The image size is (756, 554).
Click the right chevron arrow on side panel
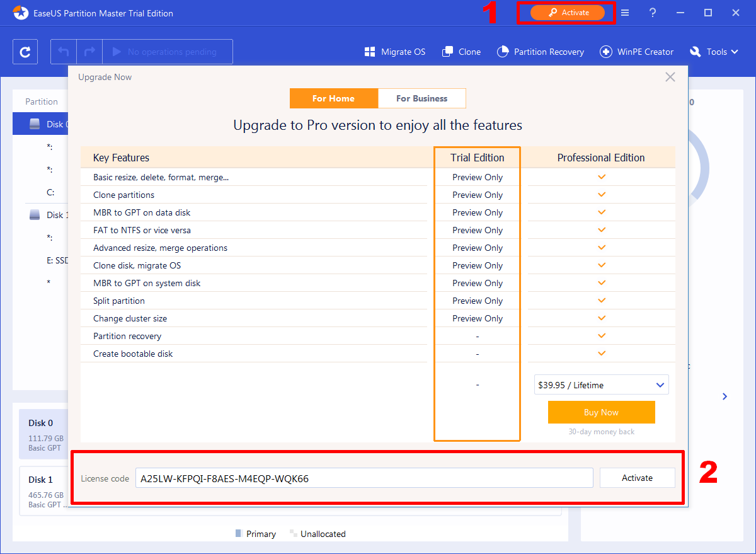pos(725,396)
